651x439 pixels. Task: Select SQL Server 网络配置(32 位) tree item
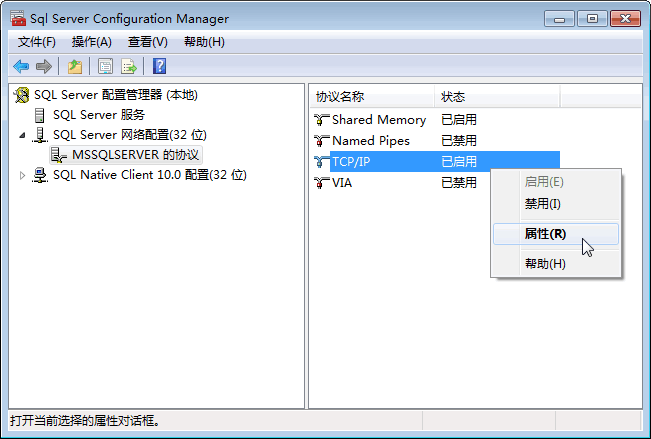pos(130,135)
